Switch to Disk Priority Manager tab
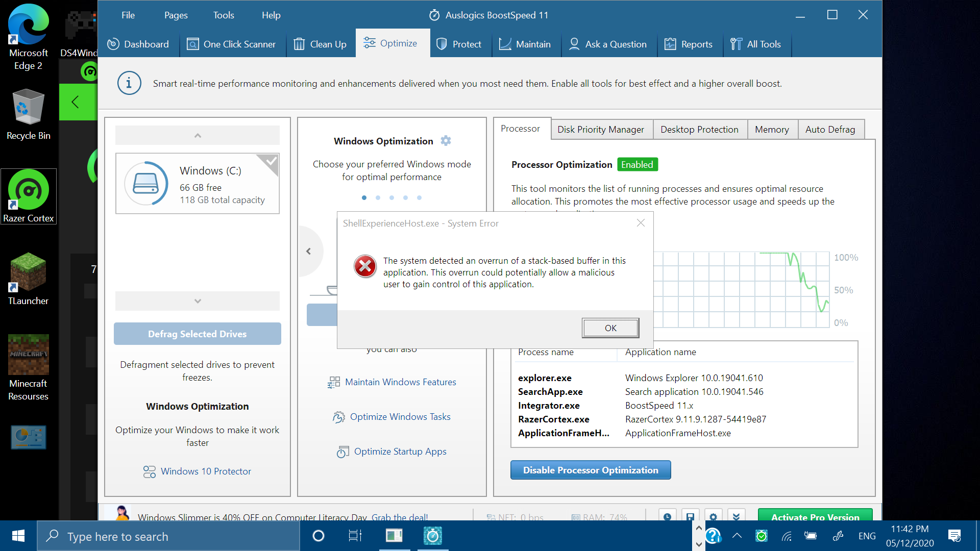 click(x=601, y=130)
